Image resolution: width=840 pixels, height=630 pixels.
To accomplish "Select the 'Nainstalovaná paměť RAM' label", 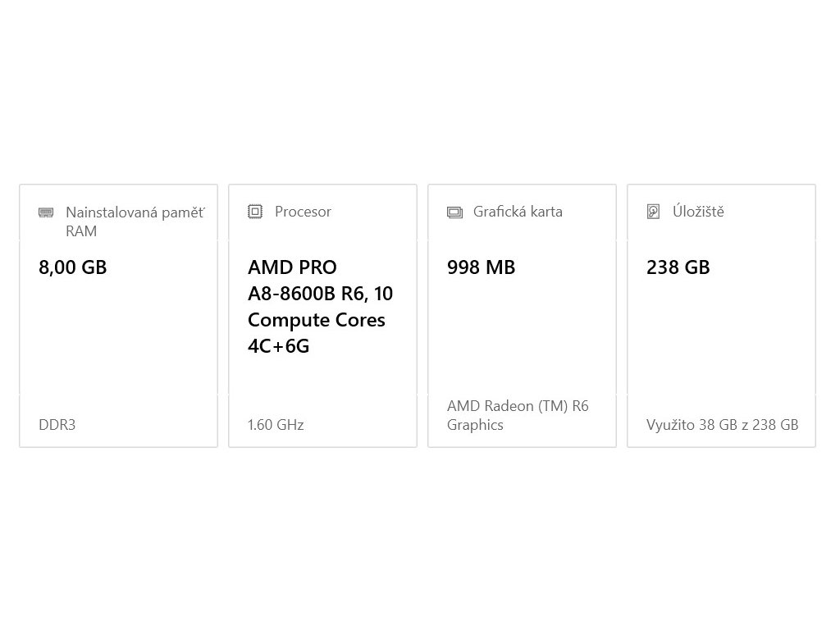I will pos(135,221).
